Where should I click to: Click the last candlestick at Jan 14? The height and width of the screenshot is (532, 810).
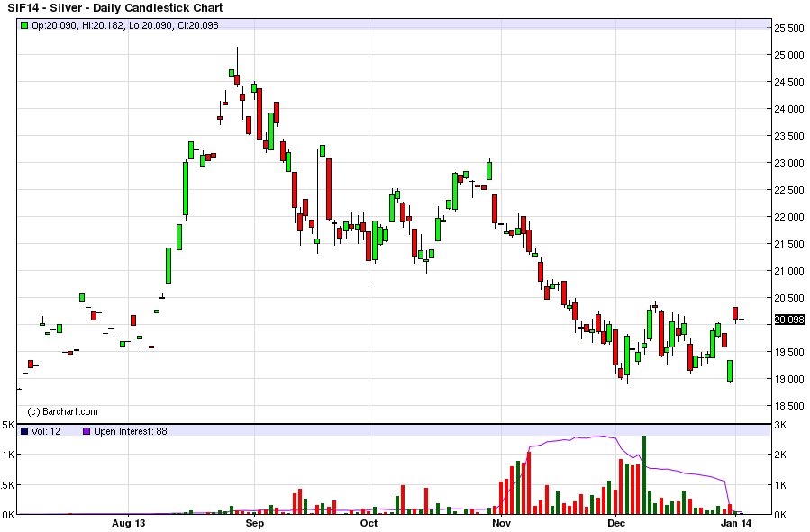(x=742, y=319)
